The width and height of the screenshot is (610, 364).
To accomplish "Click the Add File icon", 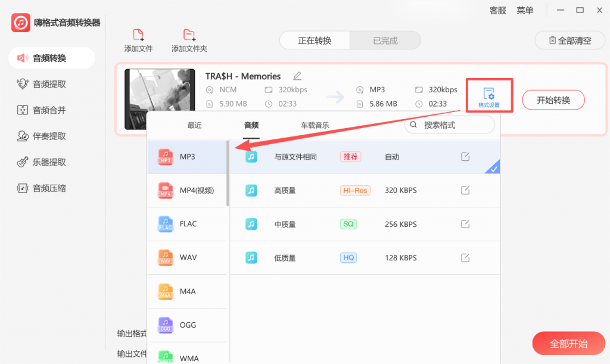I will point(138,35).
